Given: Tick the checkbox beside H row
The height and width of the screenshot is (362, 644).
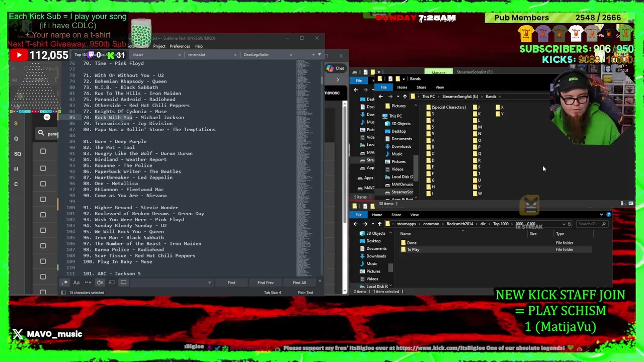Looking at the screenshot, I should (43, 168).
